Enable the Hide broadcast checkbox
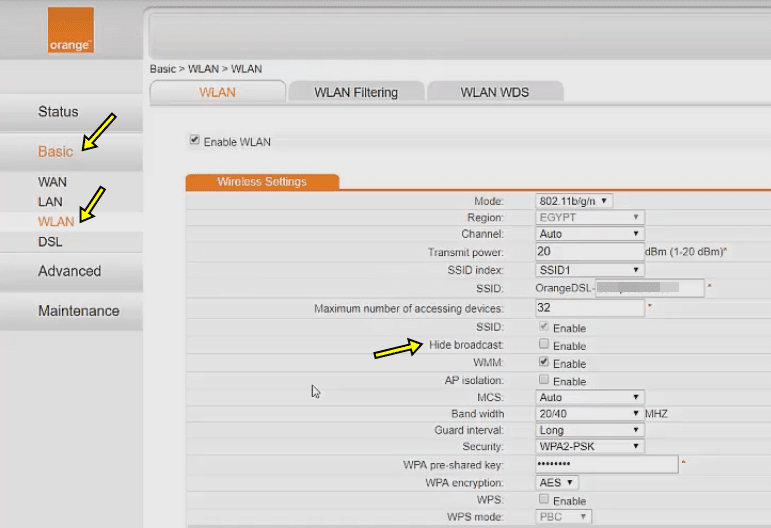The height and width of the screenshot is (528, 771). coord(544,344)
